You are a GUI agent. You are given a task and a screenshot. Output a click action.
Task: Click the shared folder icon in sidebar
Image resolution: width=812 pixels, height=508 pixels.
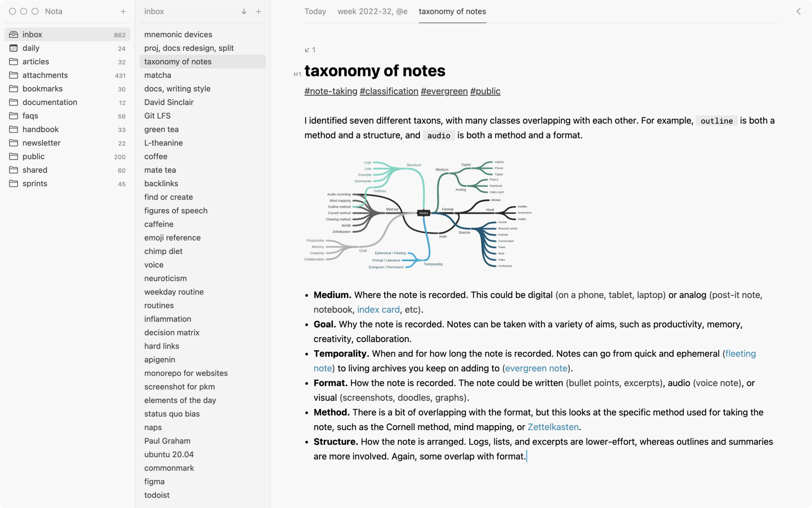click(13, 170)
